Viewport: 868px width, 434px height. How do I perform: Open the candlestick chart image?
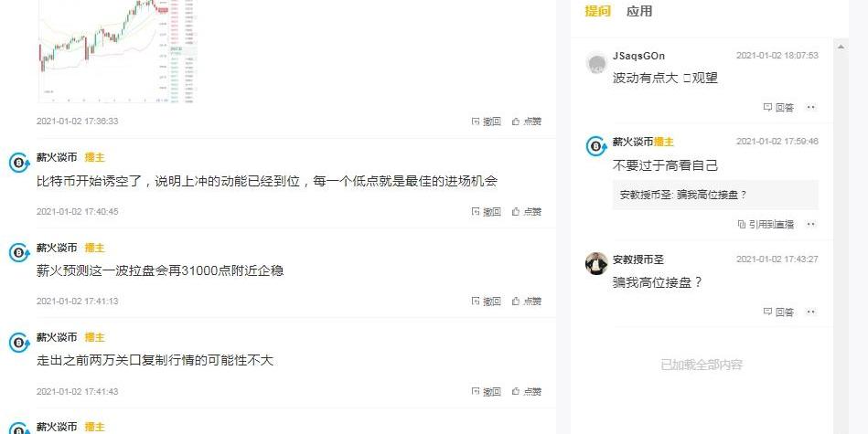(116, 51)
